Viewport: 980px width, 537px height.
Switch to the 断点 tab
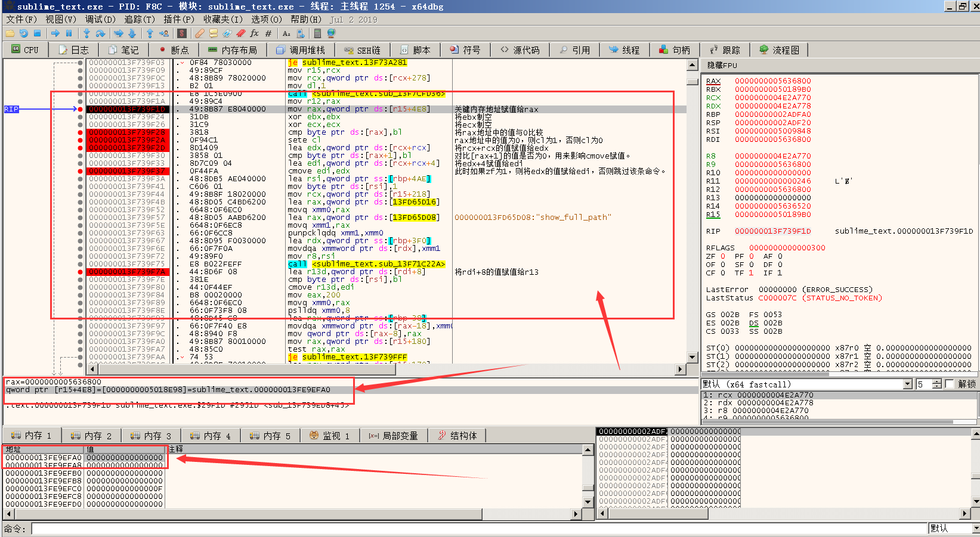click(x=174, y=50)
